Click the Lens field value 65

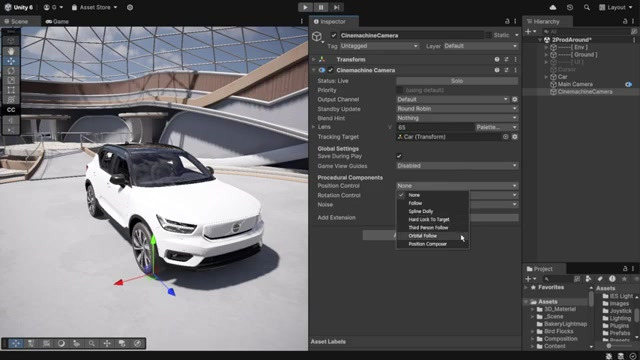(435, 127)
